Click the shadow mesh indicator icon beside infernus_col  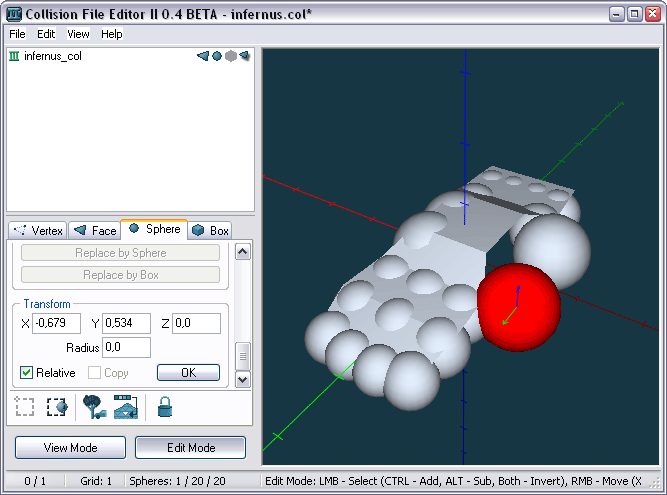[244, 56]
